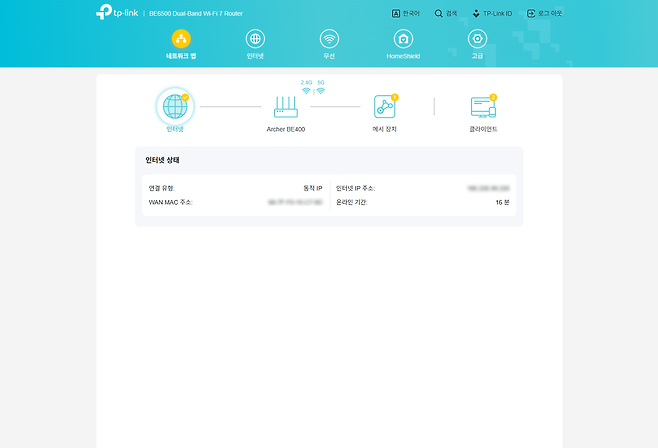Viewport: 658px width, 448px height.
Task: Select the internet globe icon in the map
Action: pos(173,106)
